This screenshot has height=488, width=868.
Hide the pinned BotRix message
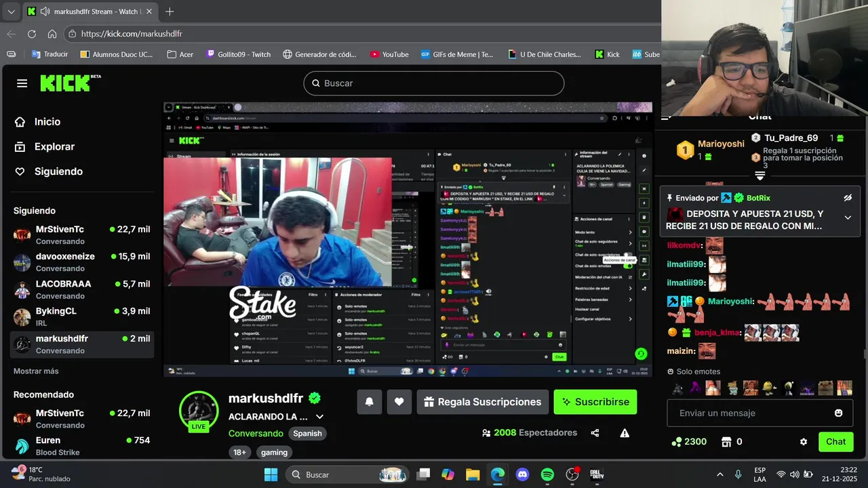point(848,198)
